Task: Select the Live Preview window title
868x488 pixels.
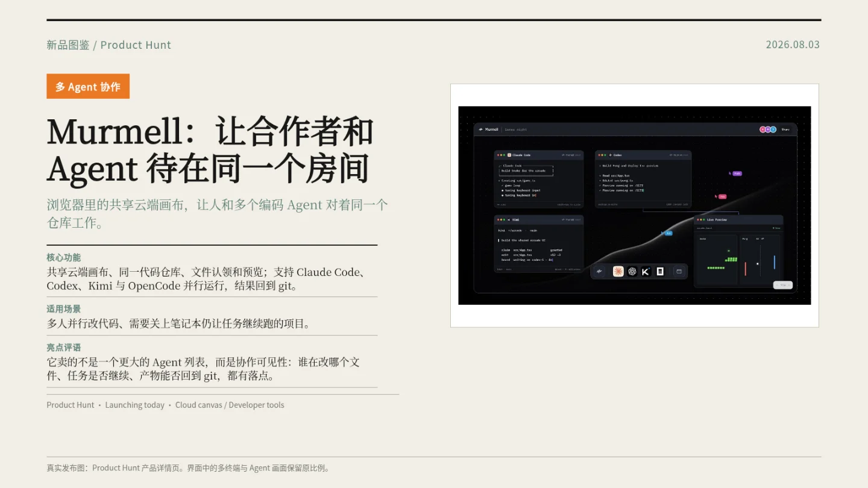Action: 717,220
